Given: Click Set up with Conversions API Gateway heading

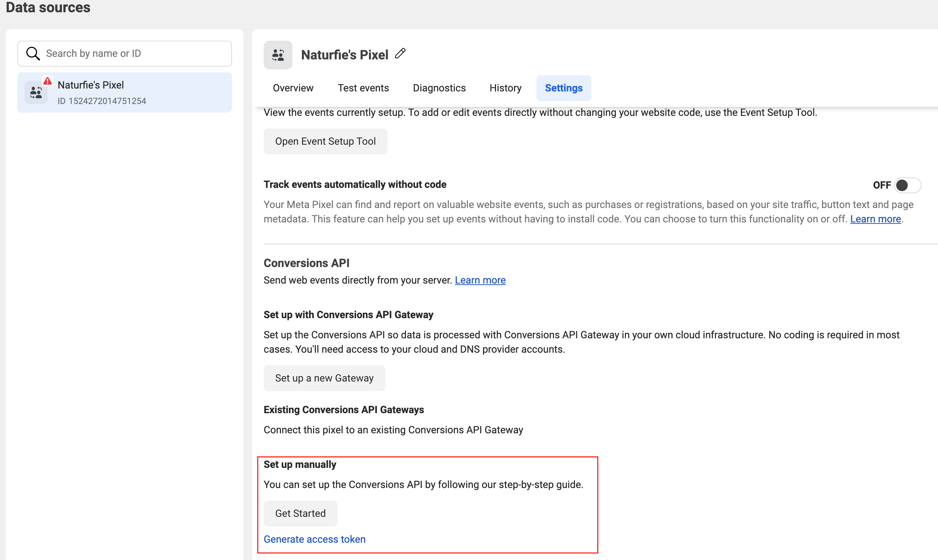Looking at the screenshot, I should [x=349, y=315].
